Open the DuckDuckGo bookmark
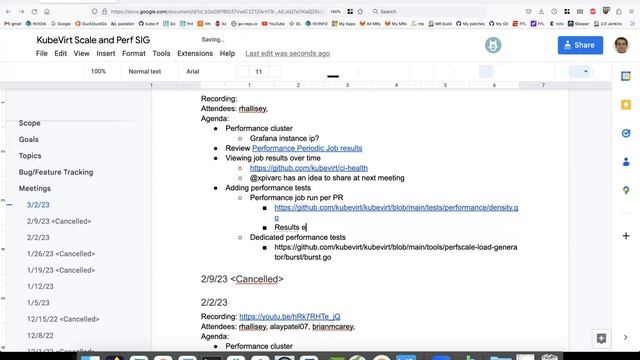 (x=91, y=24)
